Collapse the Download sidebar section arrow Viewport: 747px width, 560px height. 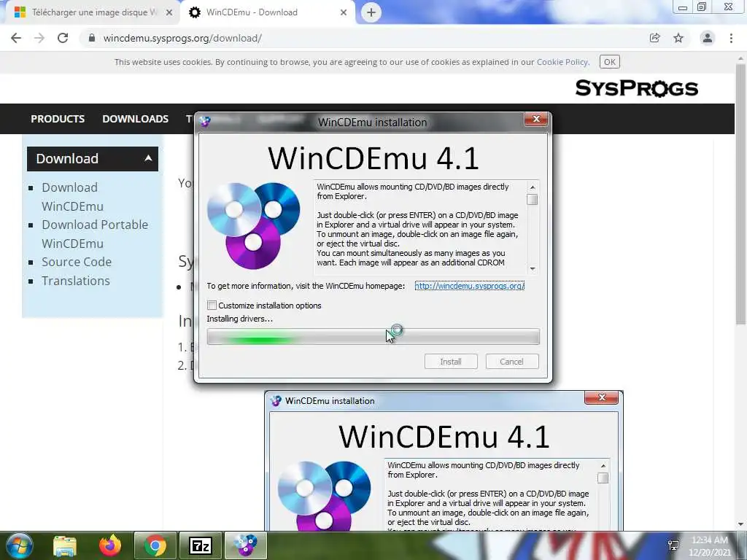coord(148,158)
